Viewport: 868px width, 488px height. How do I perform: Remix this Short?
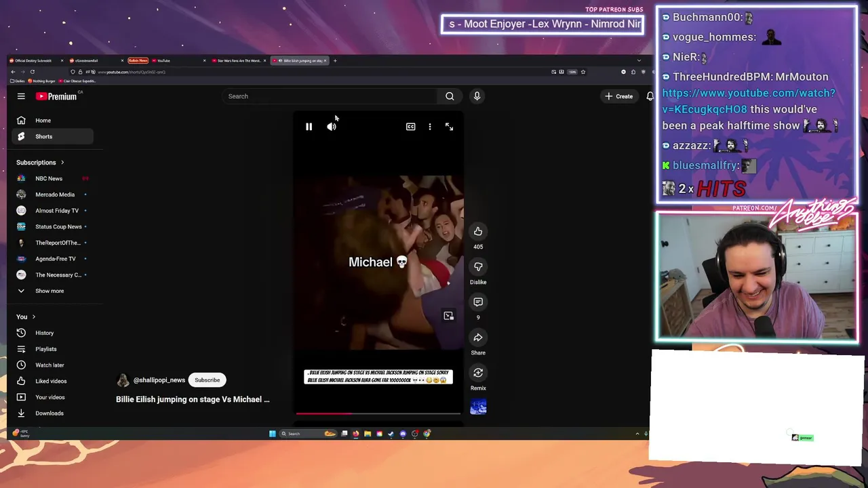click(x=478, y=373)
